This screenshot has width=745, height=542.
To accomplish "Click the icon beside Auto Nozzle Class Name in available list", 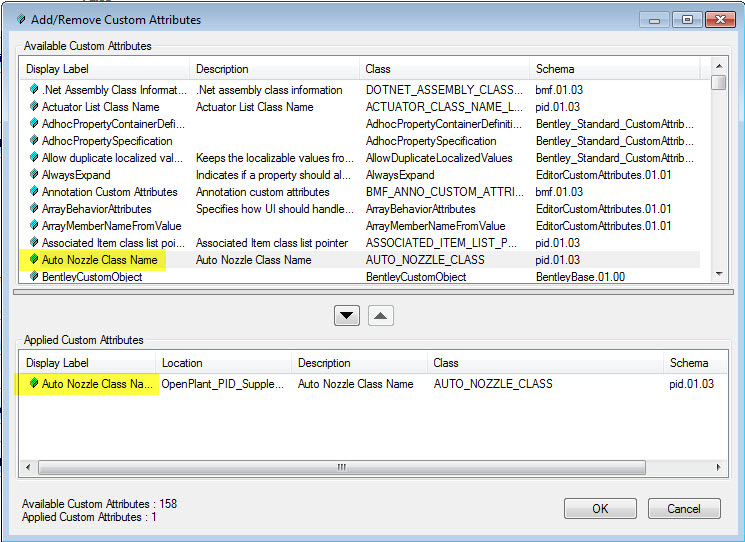I will click(34, 259).
